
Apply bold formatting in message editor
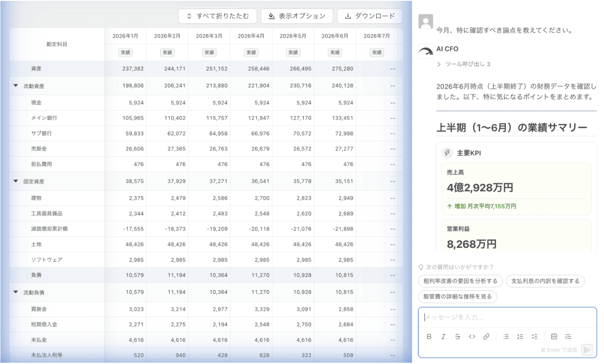(429, 337)
